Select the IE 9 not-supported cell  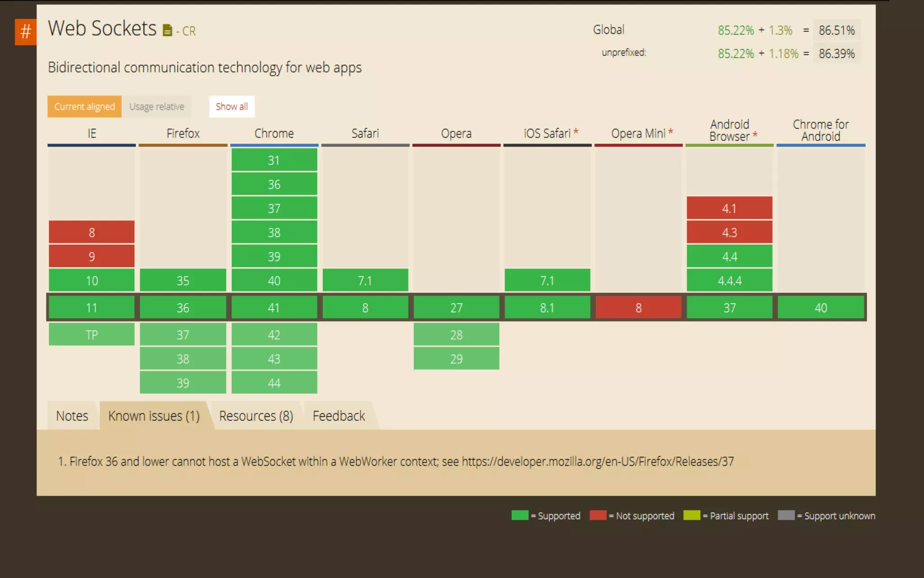[x=92, y=256]
